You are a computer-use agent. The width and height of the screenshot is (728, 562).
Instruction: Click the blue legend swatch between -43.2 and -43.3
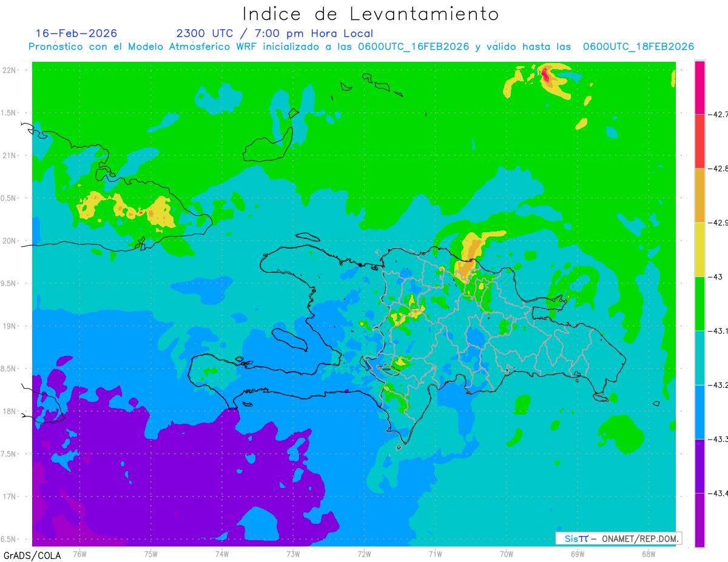coord(699,412)
